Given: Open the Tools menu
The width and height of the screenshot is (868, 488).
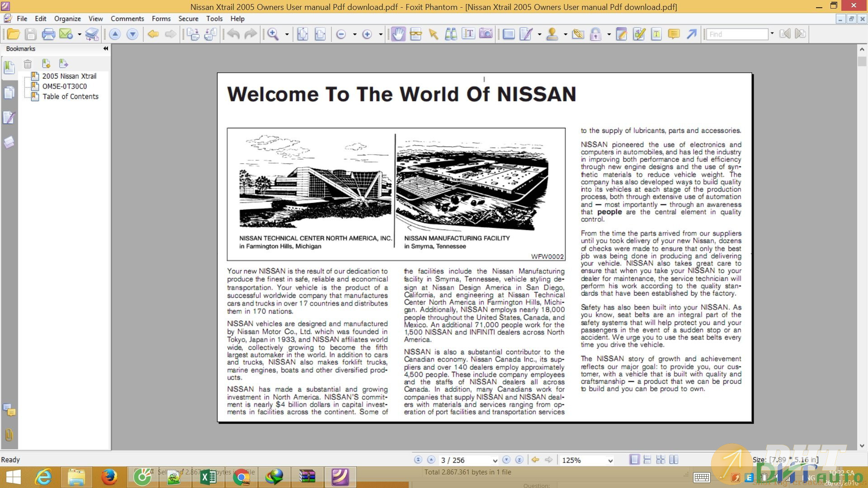Looking at the screenshot, I should tap(214, 19).
